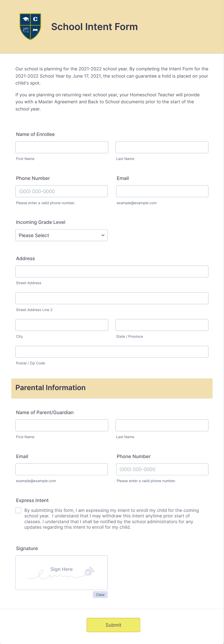Click the City input field
Image resolution: width=224 pixels, height=644 pixels.
coord(62,325)
